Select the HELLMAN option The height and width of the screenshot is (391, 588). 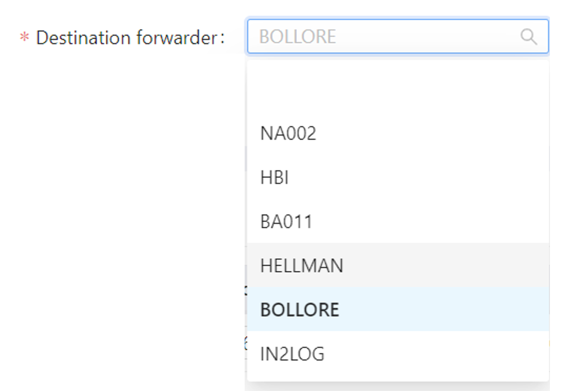302,266
